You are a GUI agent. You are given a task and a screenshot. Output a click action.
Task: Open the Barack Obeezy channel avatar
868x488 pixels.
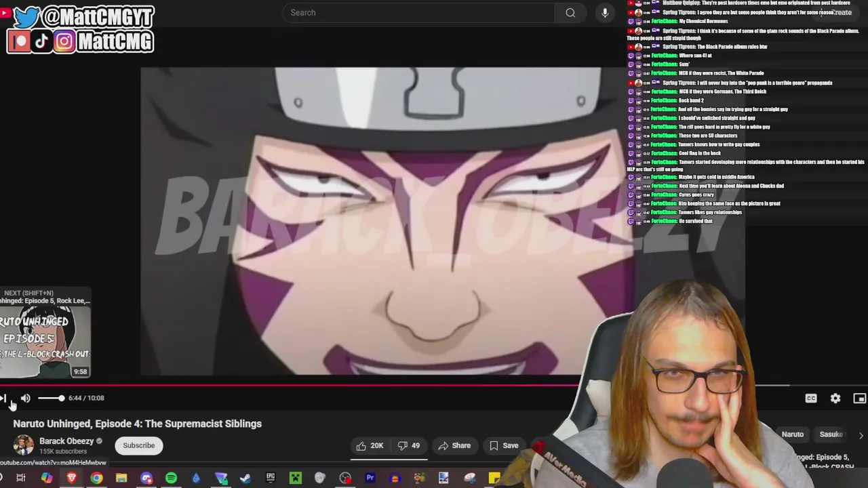24,446
